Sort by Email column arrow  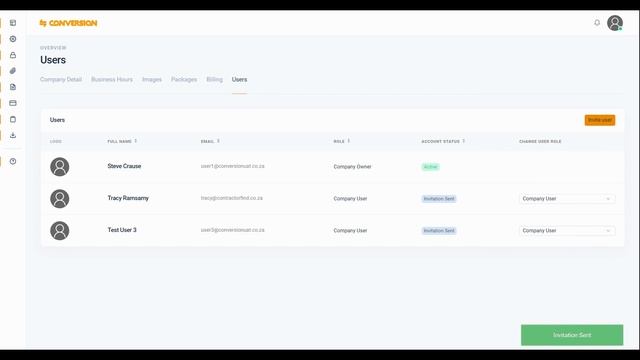(x=218, y=141)
